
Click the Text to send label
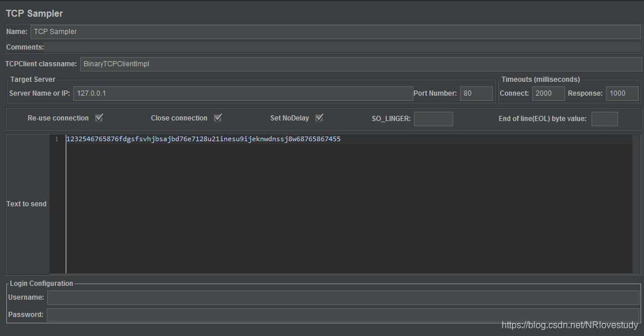click(x=27, y=204)
